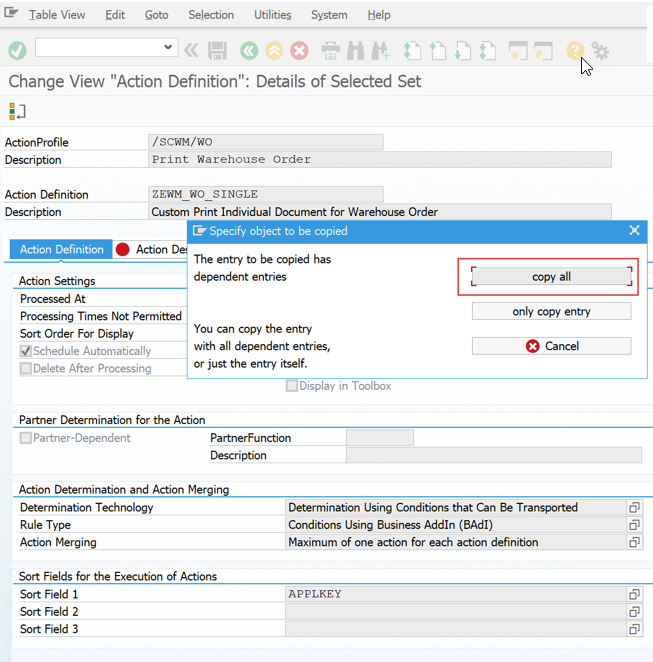Click the Processed At label
Viewport: 653px width, 662px height.
(53, 298)
